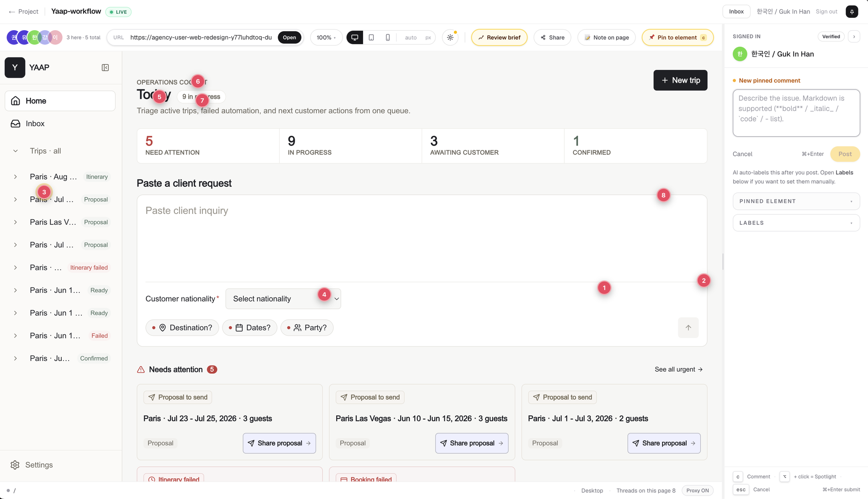Click the 9 in progress badge
The width and height of the screenshot is (868, 499).
[201, 97]
